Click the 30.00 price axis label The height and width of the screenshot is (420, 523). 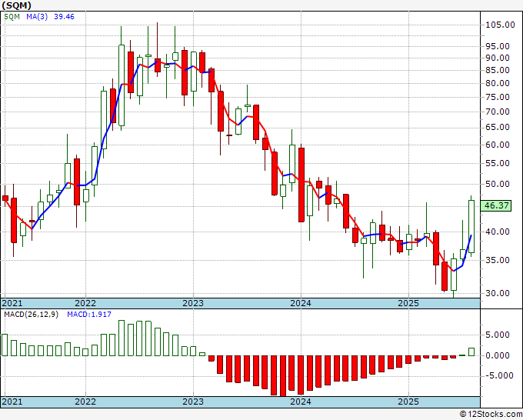pos(498,293)
